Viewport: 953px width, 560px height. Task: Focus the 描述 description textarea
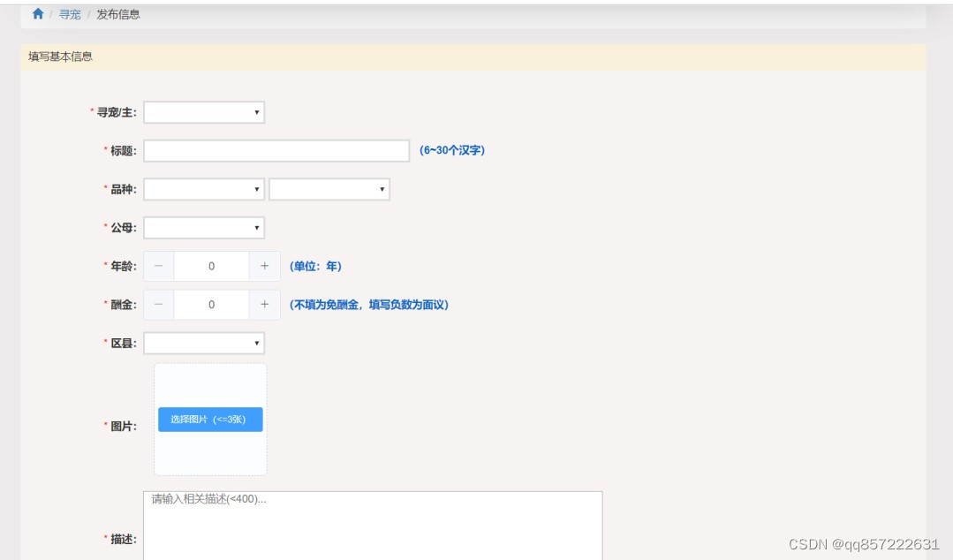point(373,526)
